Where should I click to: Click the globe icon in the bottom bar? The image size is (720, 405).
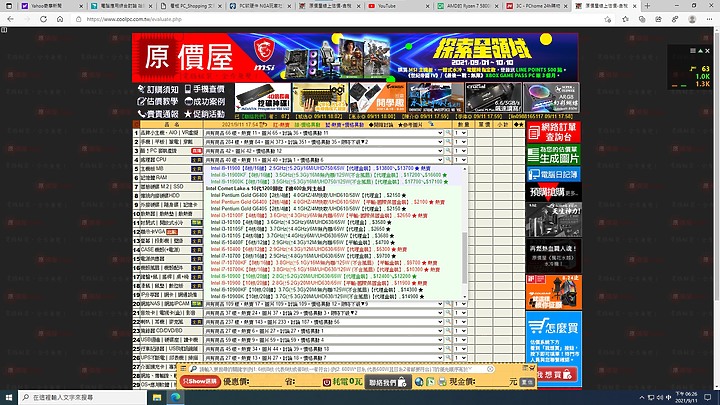tap(419, 382)
